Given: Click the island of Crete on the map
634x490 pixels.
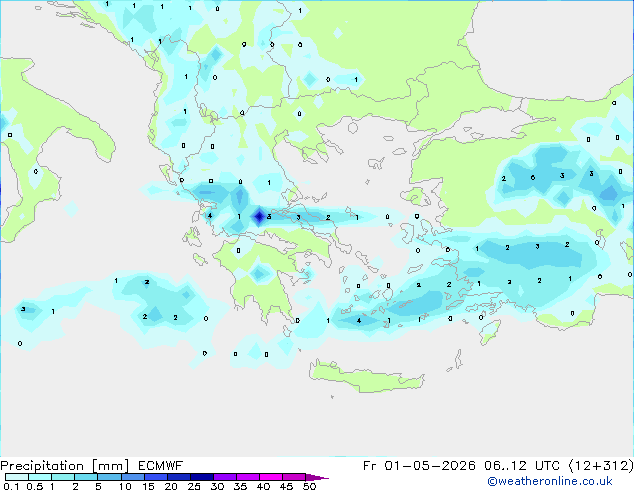Looking at the screenshot, I should 366,376.
